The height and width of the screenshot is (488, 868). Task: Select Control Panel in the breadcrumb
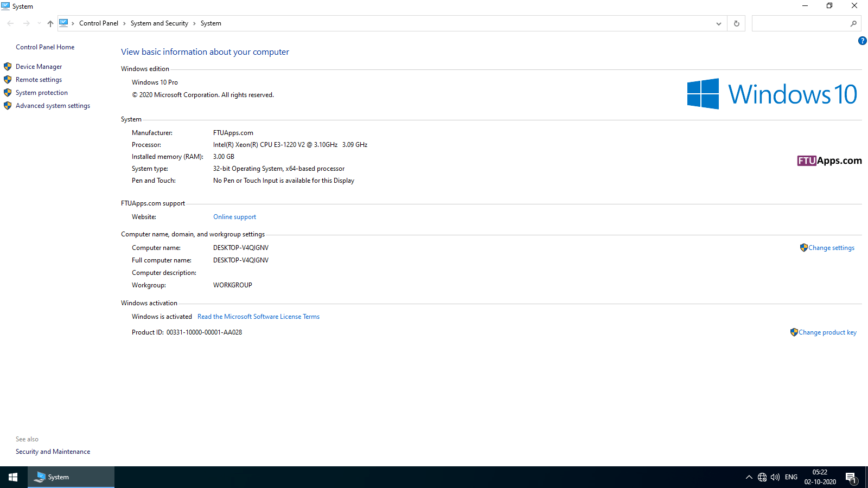99,23
